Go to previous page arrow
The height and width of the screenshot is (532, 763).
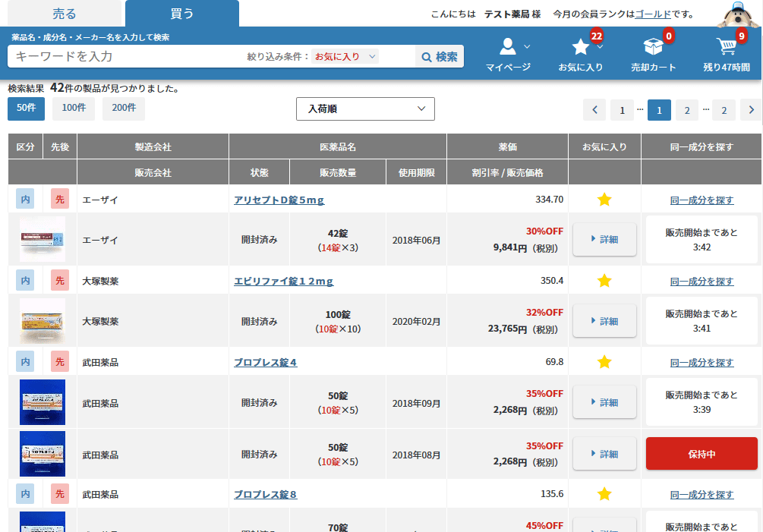coord(594,110)
